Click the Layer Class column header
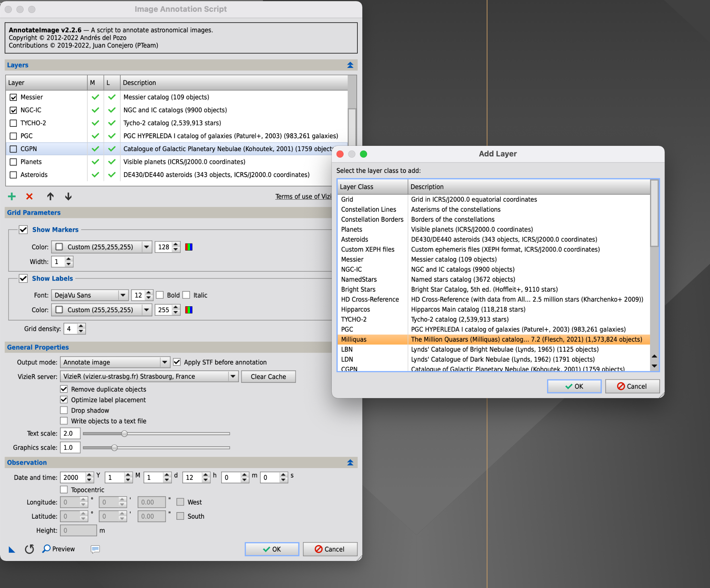Viewport: 710px width, 588px height. coord(373,187)
